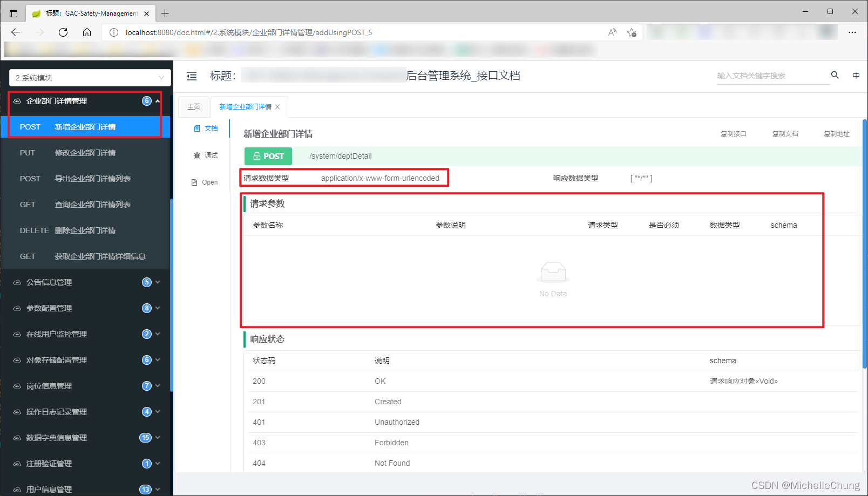Collapse the sidebar menu fold icon
Image resolution: width=868 pixels, height=496 pixels.
pyautogui.click(x=192, y=76)
